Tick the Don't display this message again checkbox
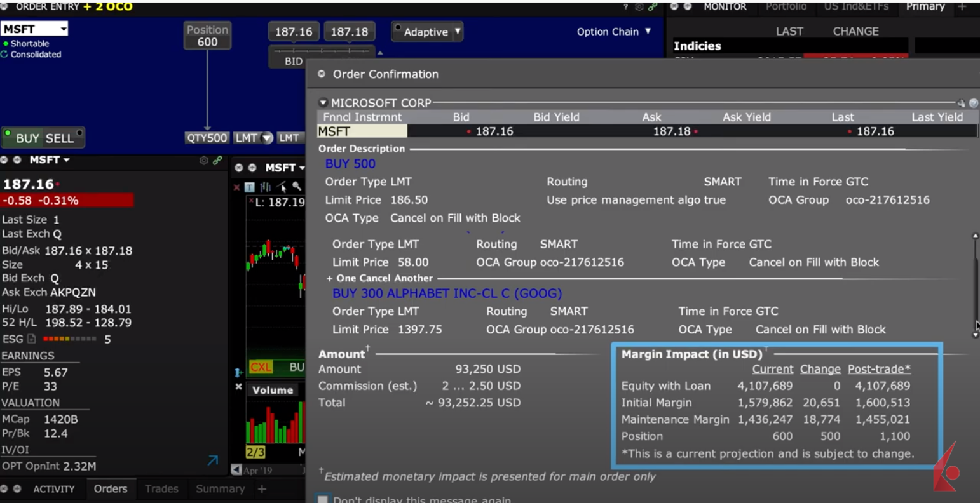980x503 pixels. click(323, 499)
